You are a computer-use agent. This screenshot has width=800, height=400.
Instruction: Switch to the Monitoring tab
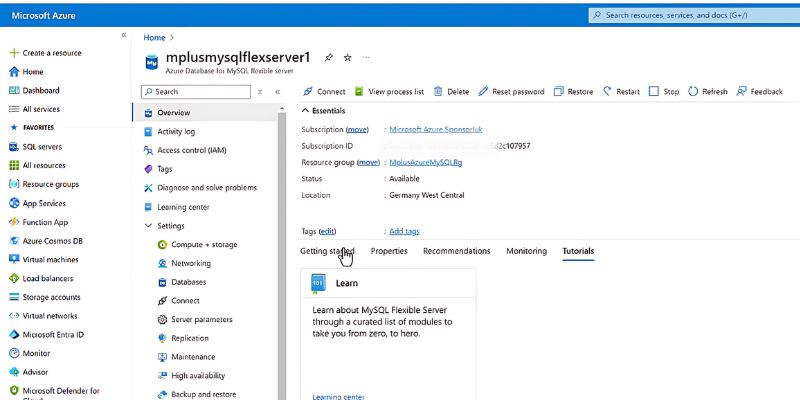(527, 251)
